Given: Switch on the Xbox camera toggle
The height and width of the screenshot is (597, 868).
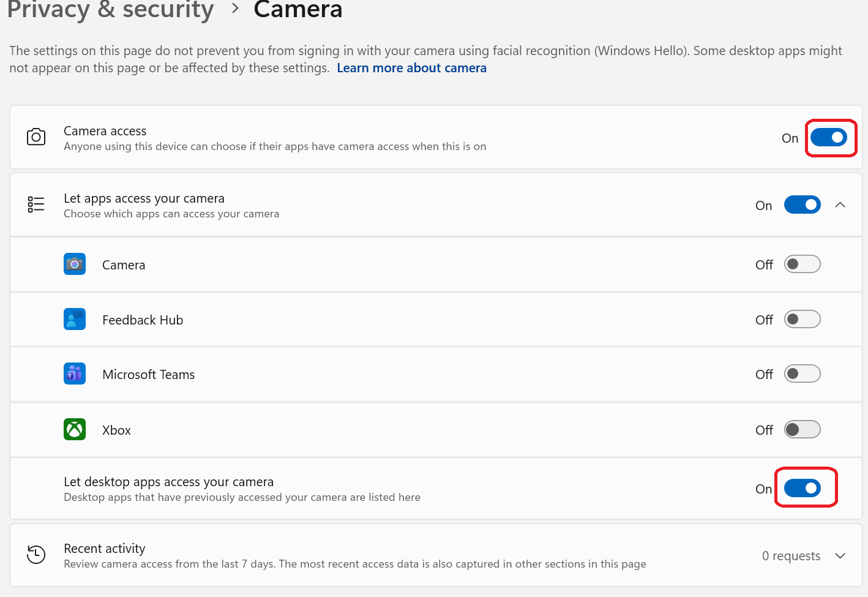Looking at the screenshot, I should (x=802, y=429).
